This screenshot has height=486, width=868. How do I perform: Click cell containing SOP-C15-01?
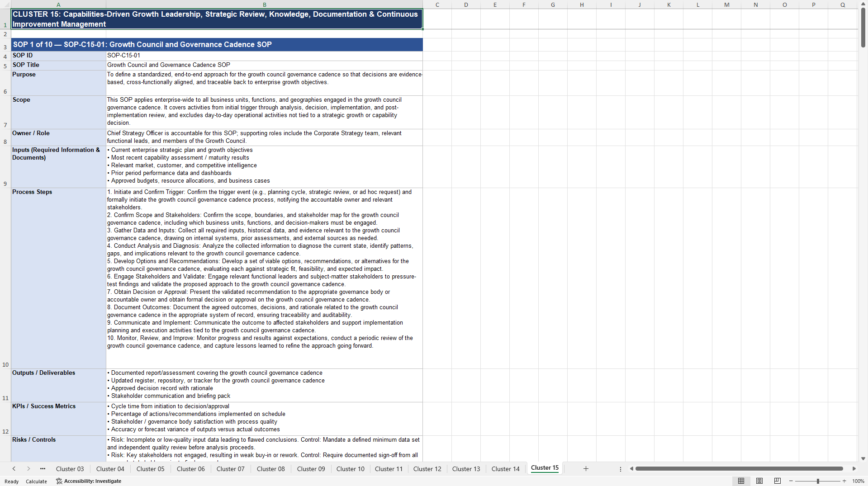(264, 56)
